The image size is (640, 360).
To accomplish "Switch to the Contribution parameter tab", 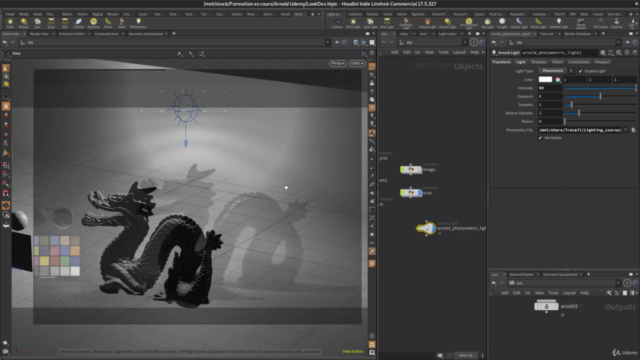I will tap(579, 62).
